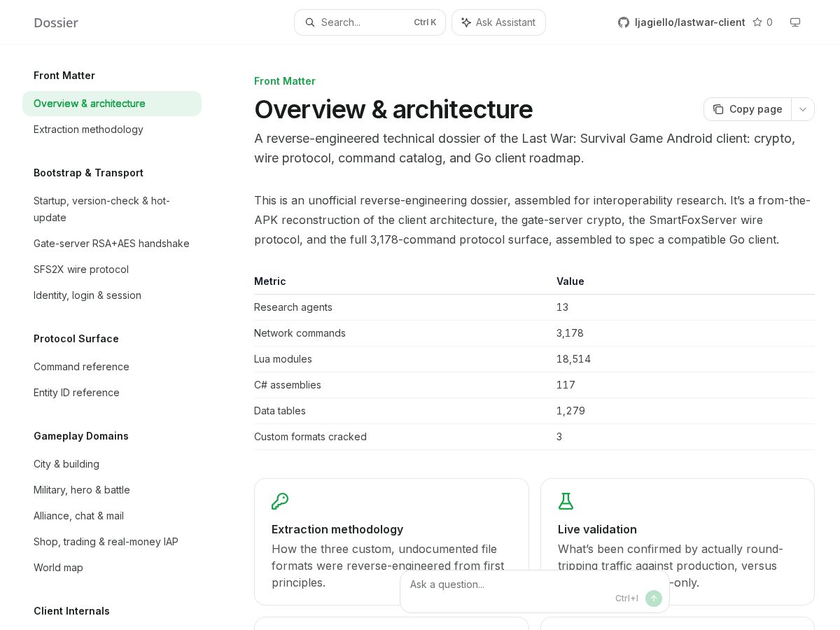Open Startup, version-check & hot-update page
The height and width of the screenshot is (630, 840).
click(x=112, y=209)
